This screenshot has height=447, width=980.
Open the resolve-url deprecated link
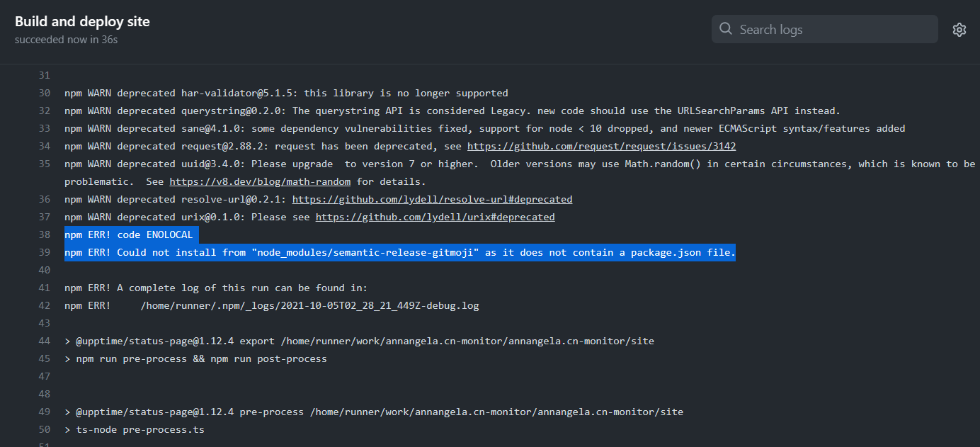coord(433,199)
